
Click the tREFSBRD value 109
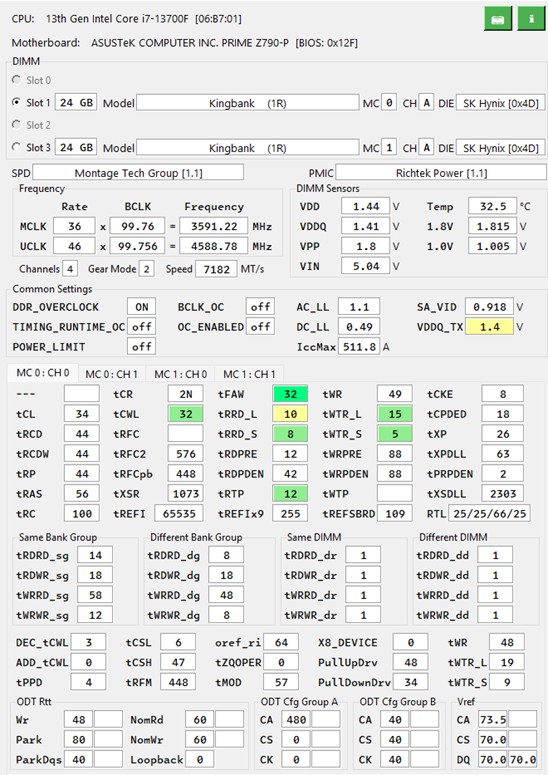coord(395,514)
